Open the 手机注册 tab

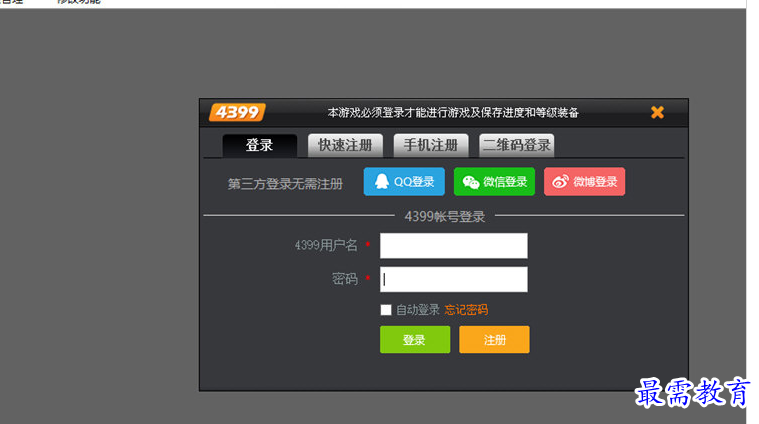click(431, 145)
